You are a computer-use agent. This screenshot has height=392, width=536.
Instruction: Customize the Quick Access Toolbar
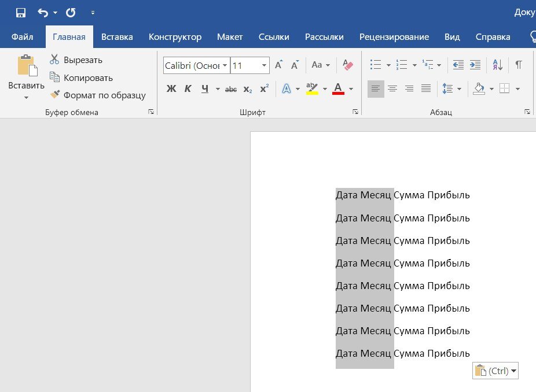coord(93,13)
